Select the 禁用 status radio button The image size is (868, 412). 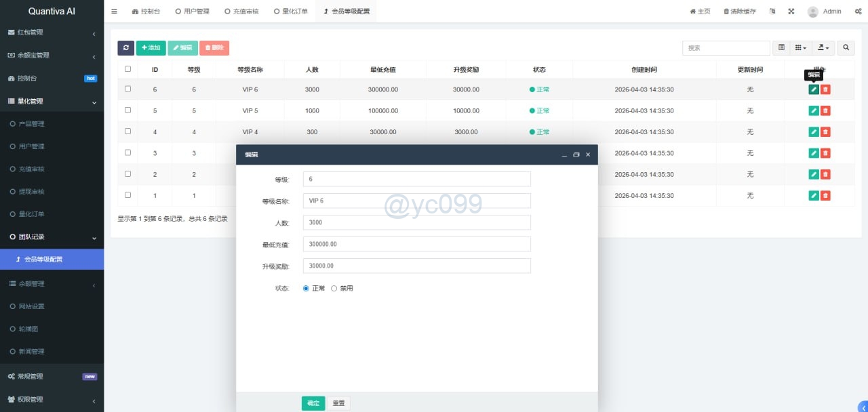click(334, 289)
